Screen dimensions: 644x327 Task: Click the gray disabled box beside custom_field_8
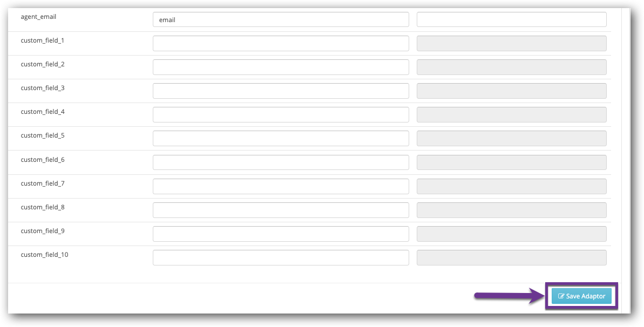tap(511, 210)
